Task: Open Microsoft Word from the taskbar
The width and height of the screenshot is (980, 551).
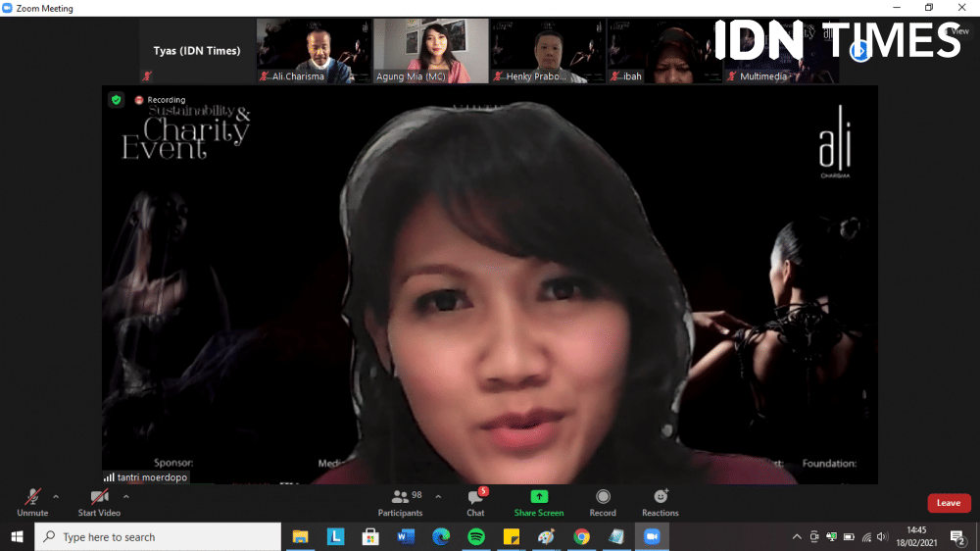Action: [x=406, y=536]
